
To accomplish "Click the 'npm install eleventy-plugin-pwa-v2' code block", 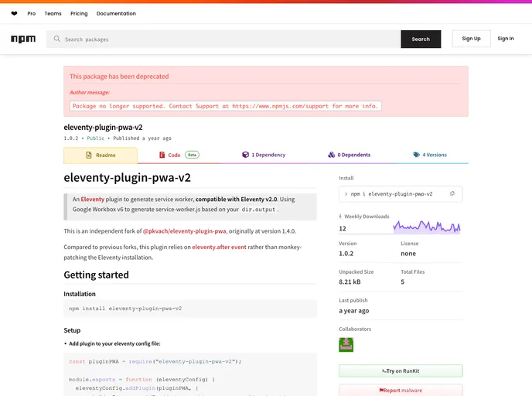I will (x=190, y=309).
